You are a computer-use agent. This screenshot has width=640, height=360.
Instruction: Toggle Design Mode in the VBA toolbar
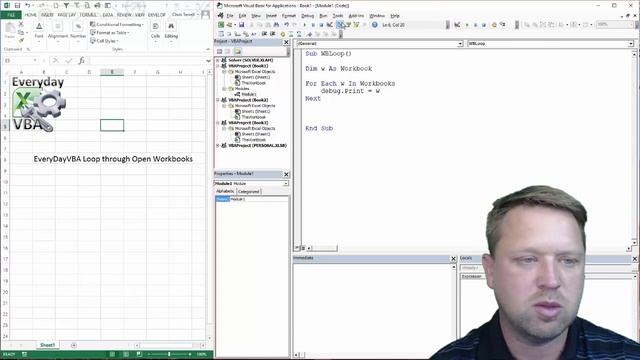click(x=329, y=25)
